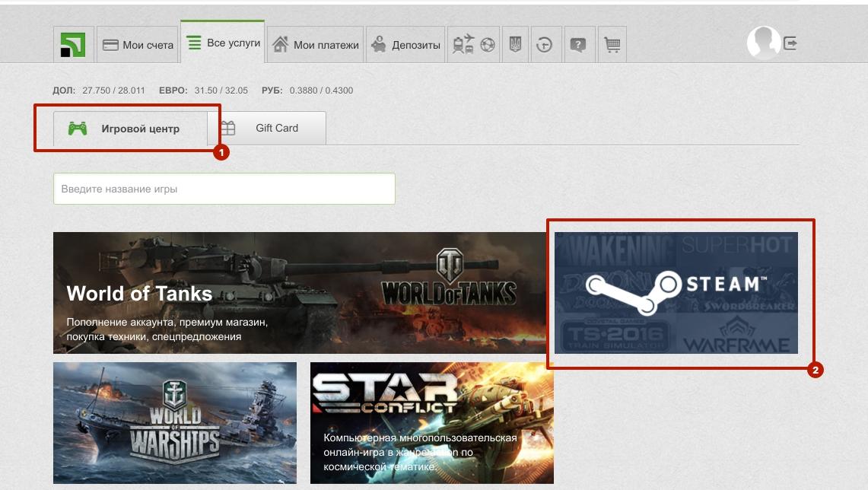Select the Игровой центр tab
This screenshot has width=868, height=490.
(x=130, y=129)
